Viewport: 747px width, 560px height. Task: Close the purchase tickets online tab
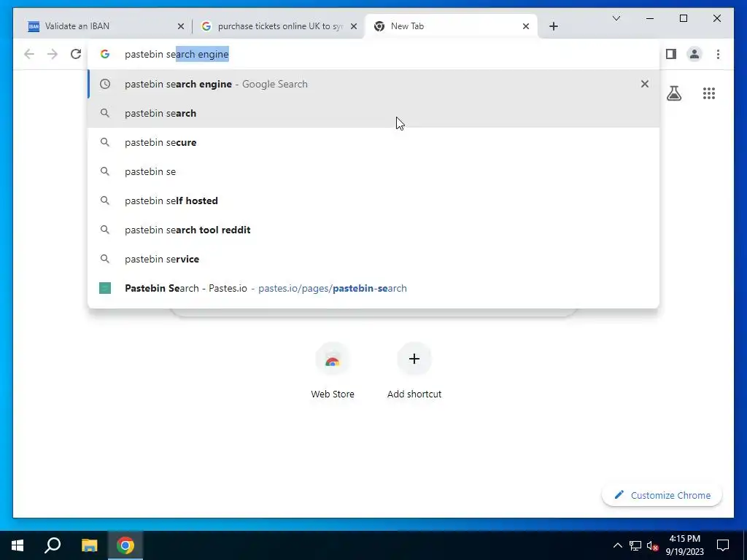pos(354,26)
